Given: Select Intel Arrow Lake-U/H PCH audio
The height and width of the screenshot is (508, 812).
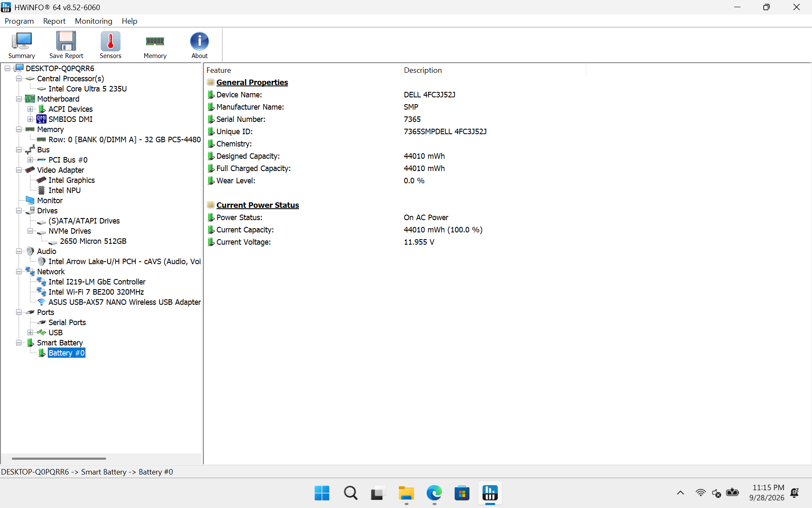Looking at the screenshot, I should 124,261.
